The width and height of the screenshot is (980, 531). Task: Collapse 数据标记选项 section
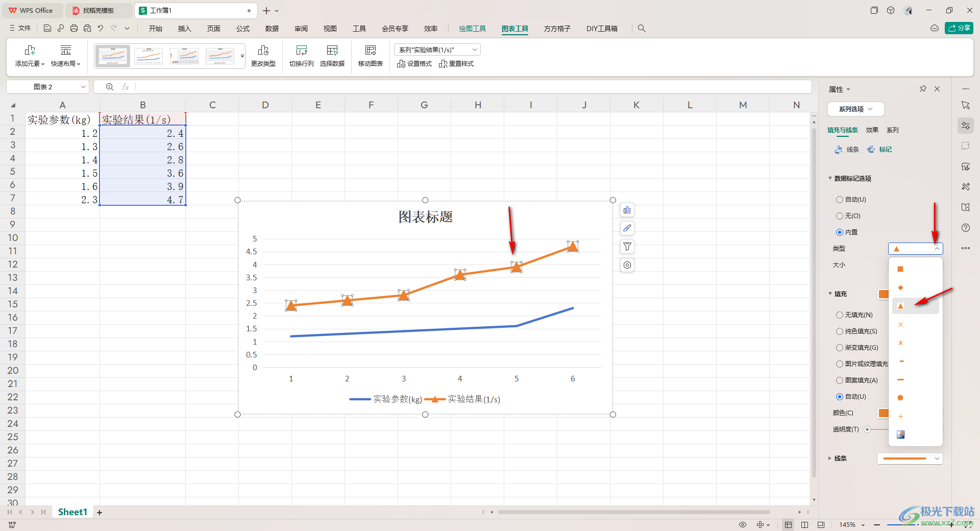tap(830, 178)
